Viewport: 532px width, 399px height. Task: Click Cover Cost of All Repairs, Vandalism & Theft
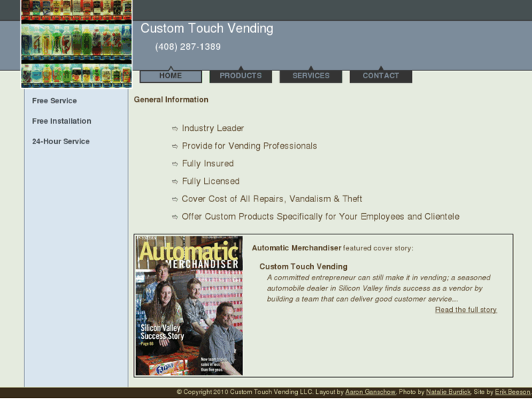272,199
